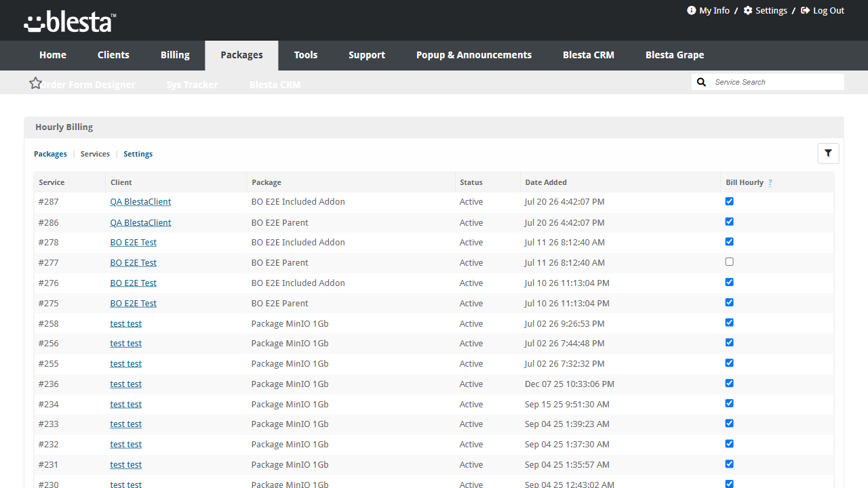Image resolution: width=868 pixels, height=488 pixels.
Task: Click Active status in row #232
Action: coord(471,444)
